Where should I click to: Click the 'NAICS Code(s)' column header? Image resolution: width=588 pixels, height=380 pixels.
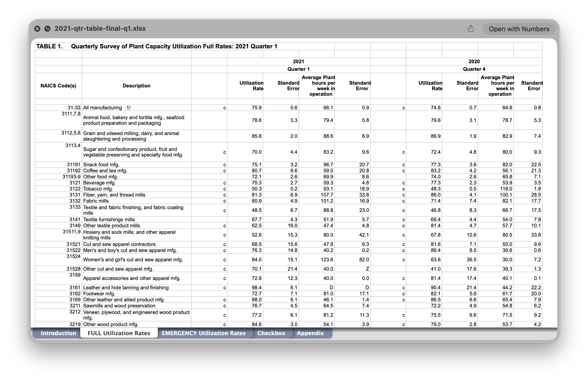[x=58, y=86]
